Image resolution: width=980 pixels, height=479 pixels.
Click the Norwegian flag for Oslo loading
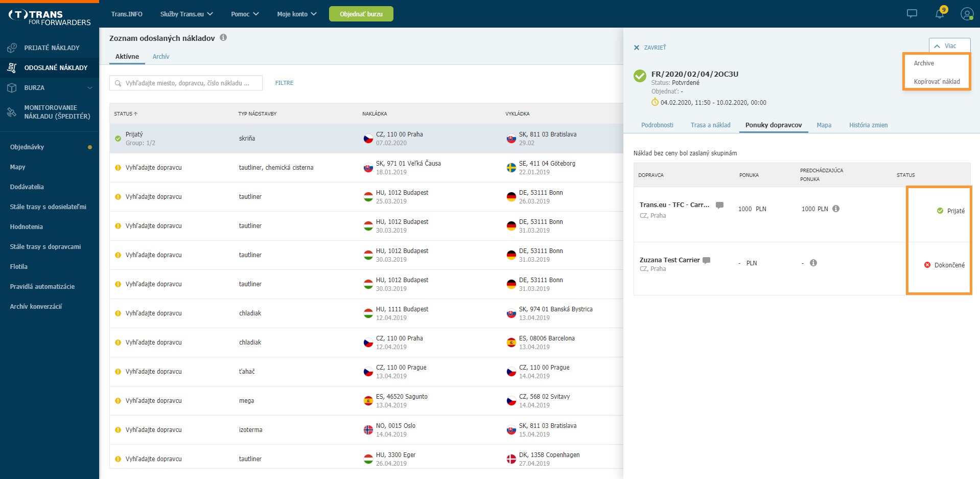(x=368, y=430)
